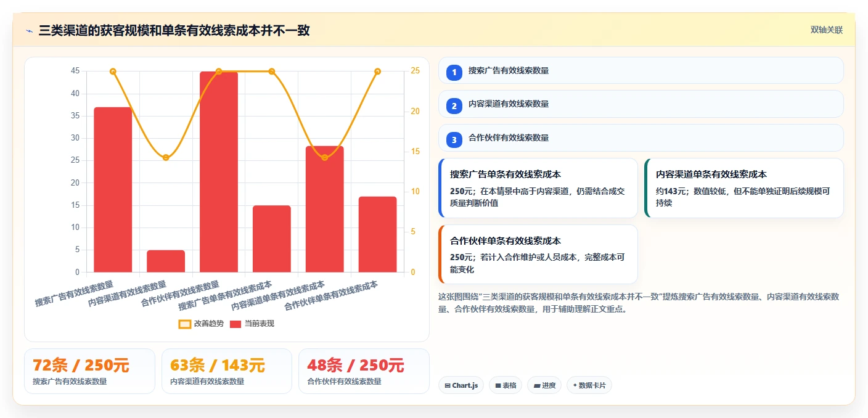The image size is (868, 418).
Task: Click the last orange line point at top right
Action: 378,72
